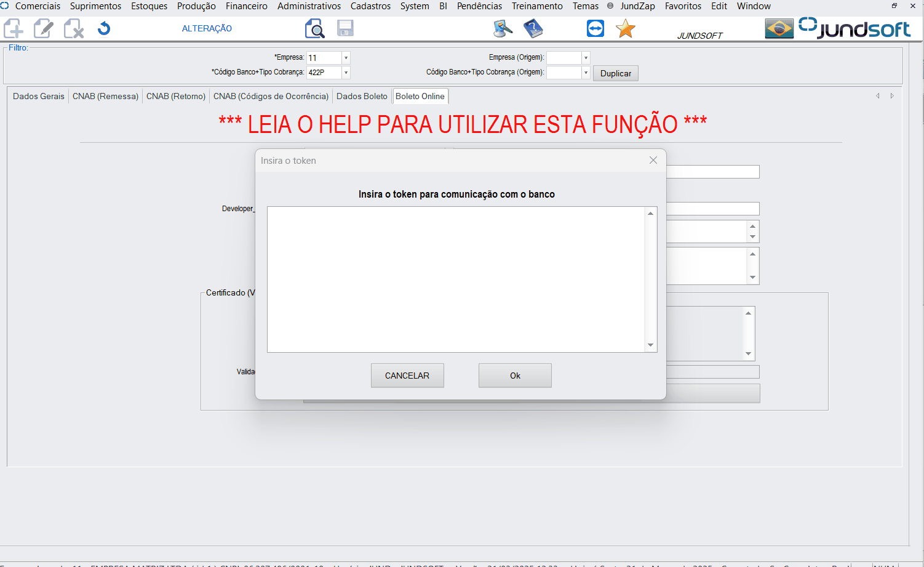Open the help book icon
Screen dimensions: 924x567
click(x=533, y=28)
